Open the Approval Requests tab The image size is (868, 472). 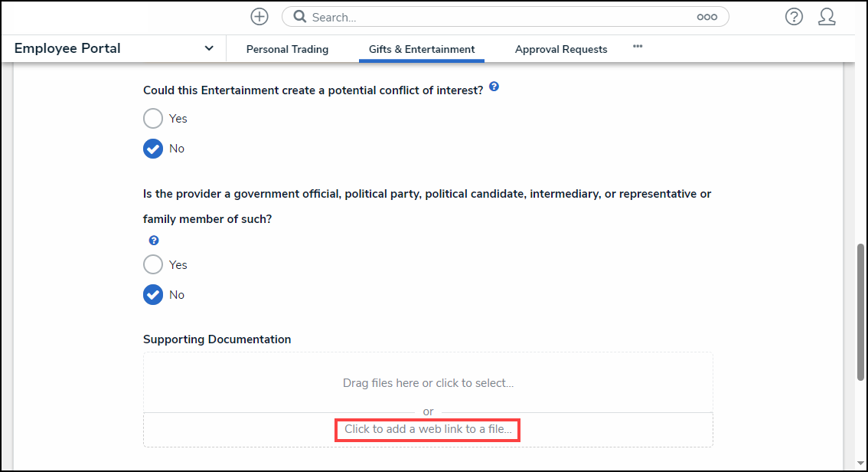point(561,49)
